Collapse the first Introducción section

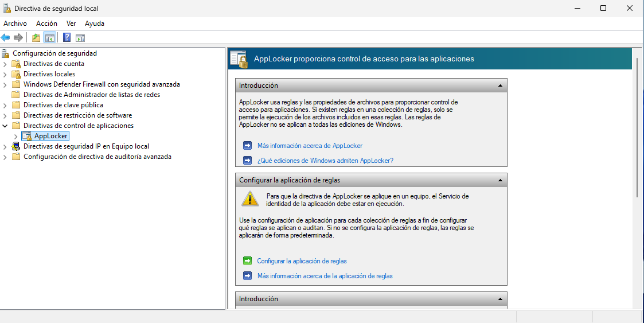[x=499, y=85]
